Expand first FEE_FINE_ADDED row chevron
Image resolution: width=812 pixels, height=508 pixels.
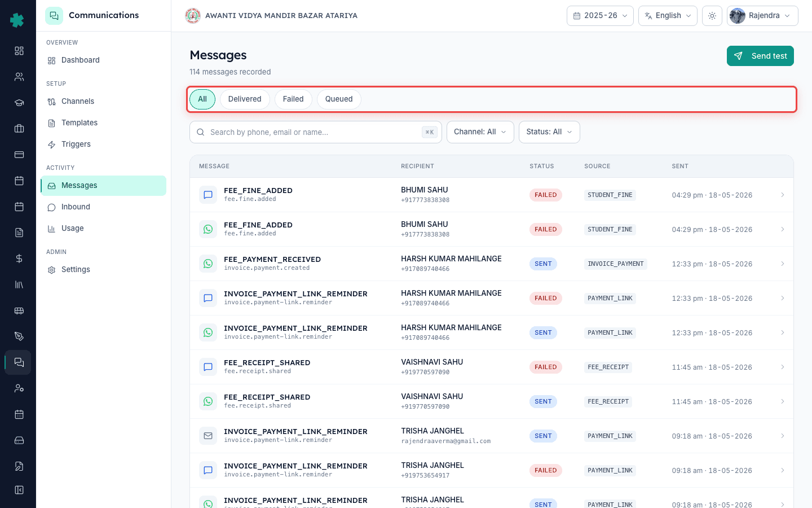tap(783, 195)
